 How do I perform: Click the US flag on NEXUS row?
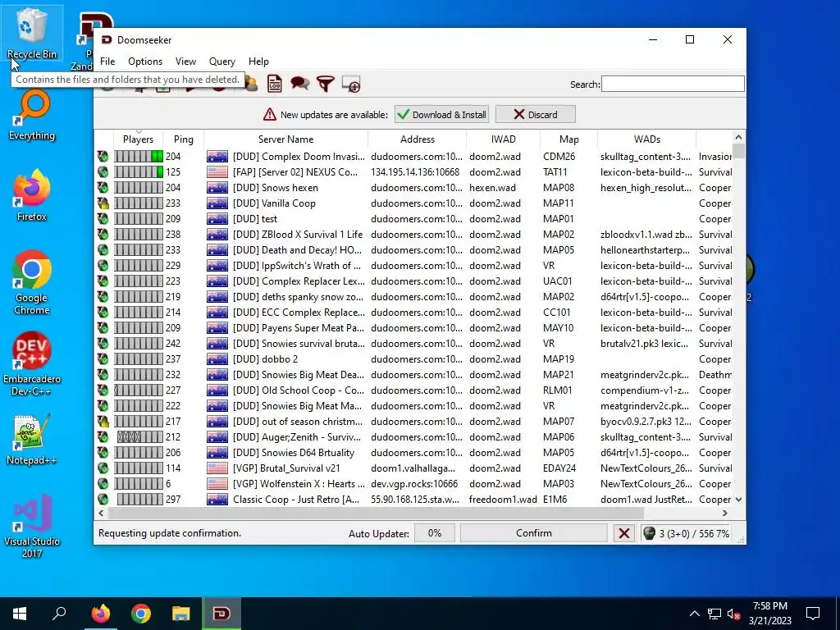click(x=217, y=172)
